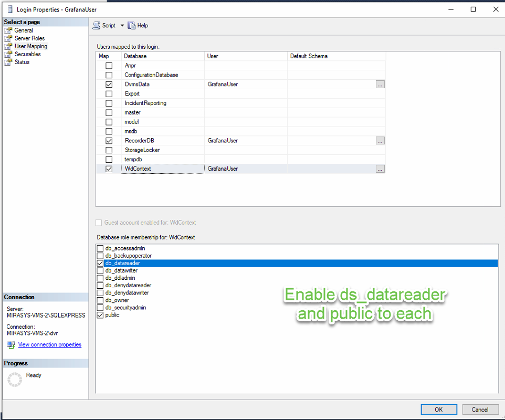Click the OK button

438,409
